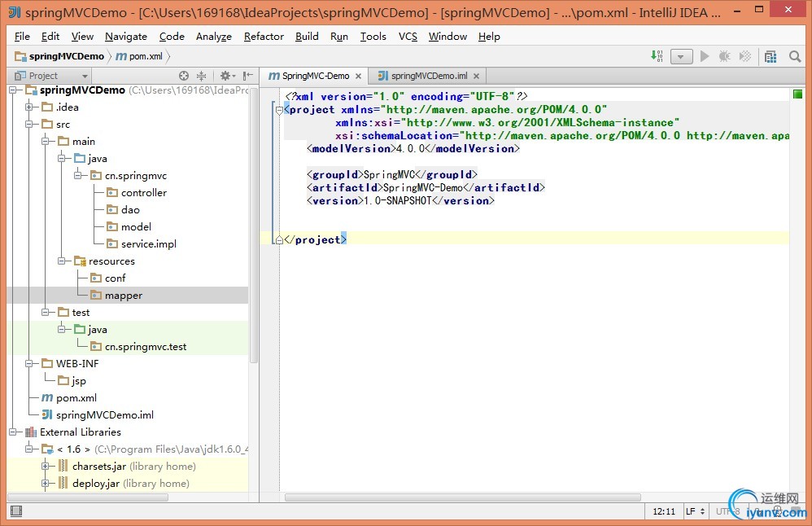Click the Project panel vertical scrollbar
This screenshot has height=526, width=812.
[x=254, y=226]
